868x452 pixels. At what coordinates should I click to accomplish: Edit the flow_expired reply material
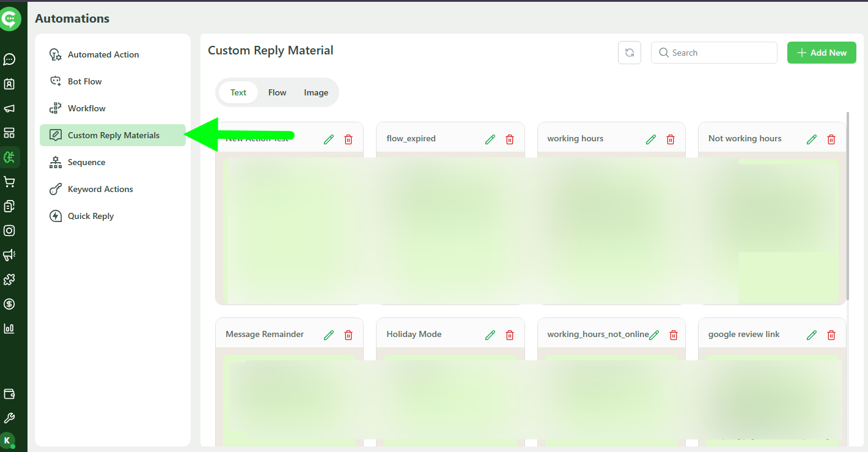point(490,139)
